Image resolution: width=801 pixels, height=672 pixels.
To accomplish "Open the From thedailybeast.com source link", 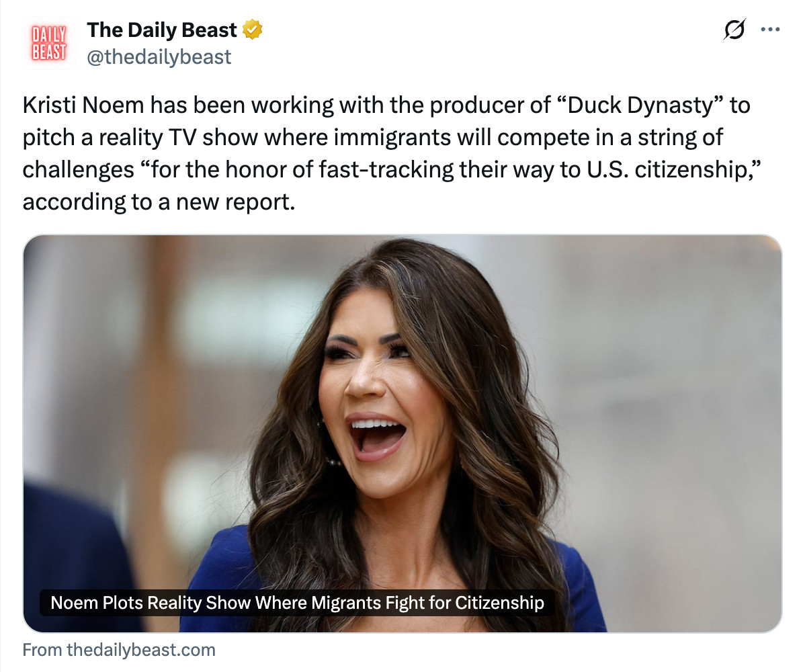I will 119,650.
